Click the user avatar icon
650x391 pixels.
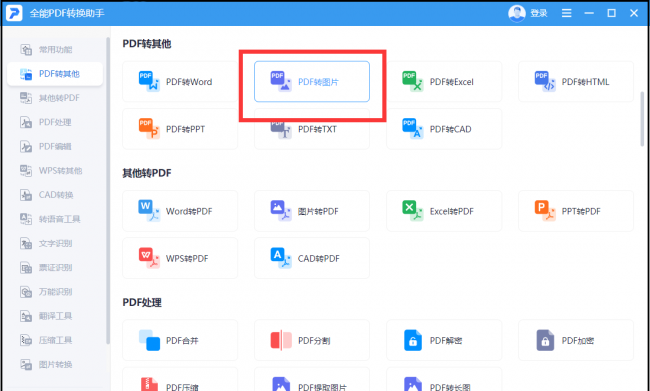(x=517, y=13)
